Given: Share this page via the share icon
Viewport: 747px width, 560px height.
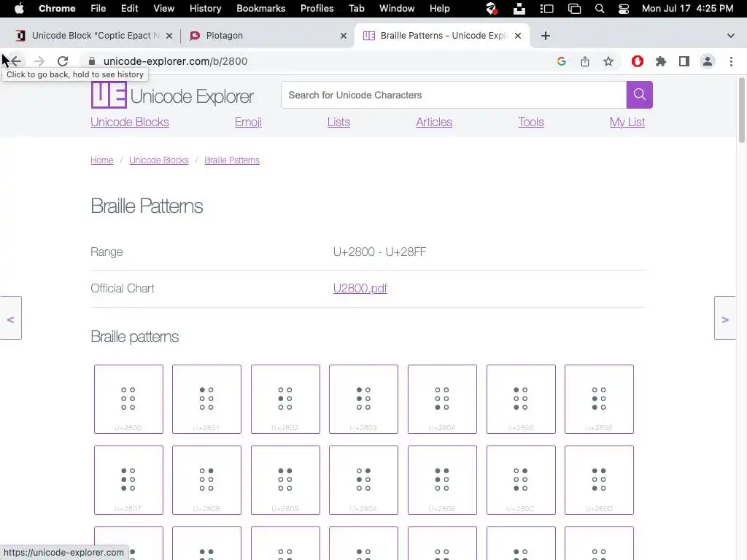Looking at the screenshot, I should coord(585,61).
